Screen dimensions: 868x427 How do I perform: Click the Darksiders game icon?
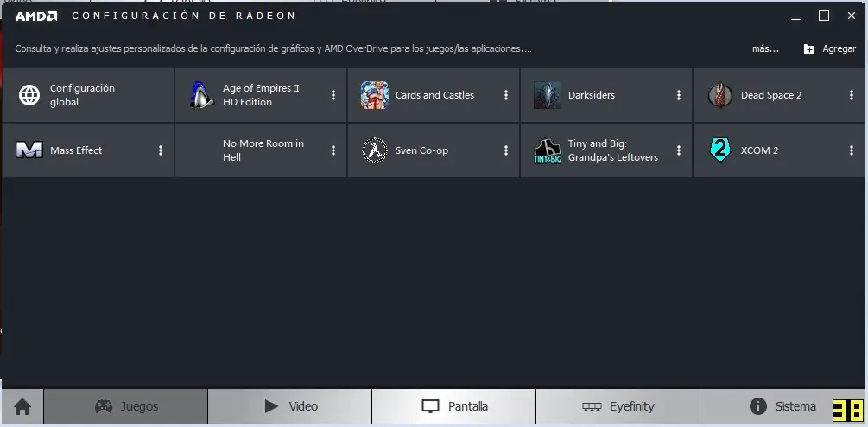548,95
